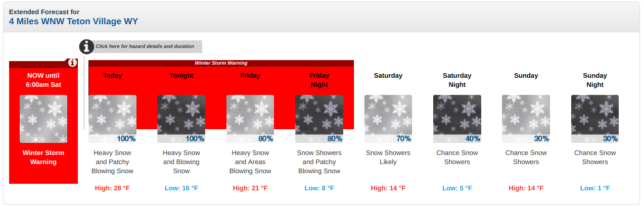Image resolution: width=644 pixels, height=207 pixels.
Task: Select the Saturday Night 40% snow icon
Action: (457, 119)
